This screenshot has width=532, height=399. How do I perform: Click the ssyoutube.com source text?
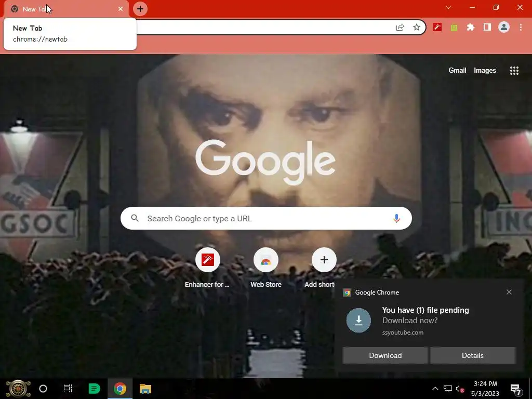click(x=403, y=332)
